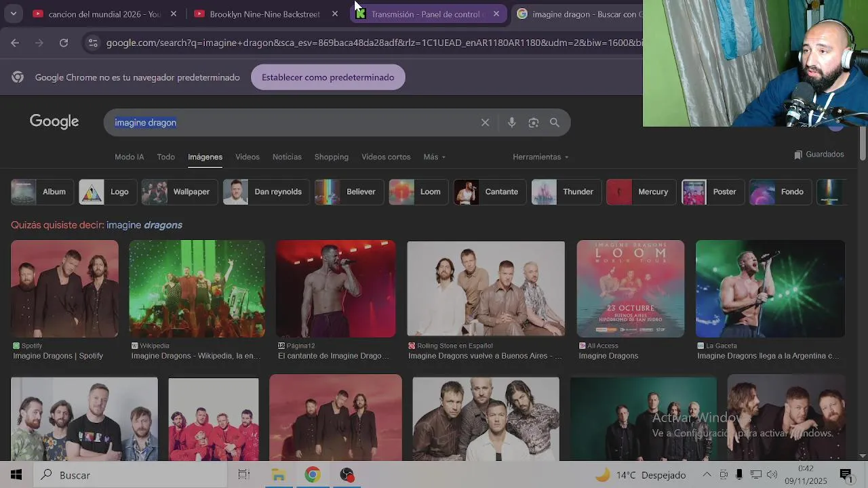Submit search with the magnifier icon
The image size is (868, 488).
point(555,123)
